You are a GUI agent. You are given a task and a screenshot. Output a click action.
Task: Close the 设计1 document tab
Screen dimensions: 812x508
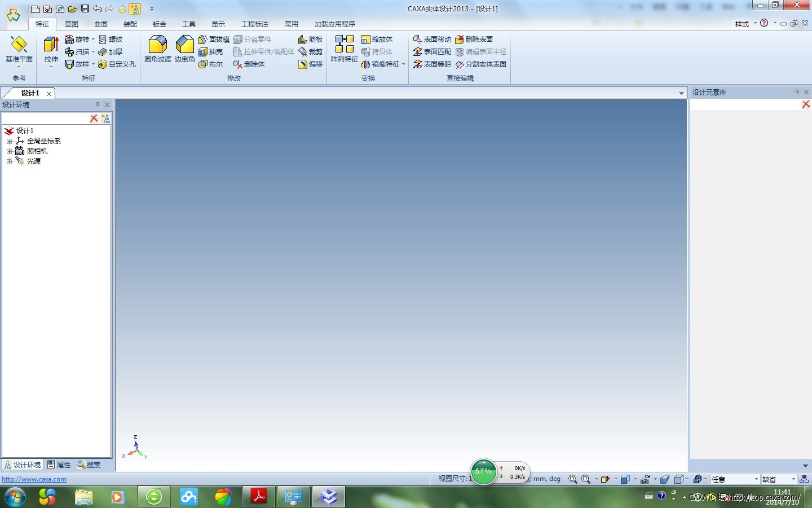coord(49,94)
